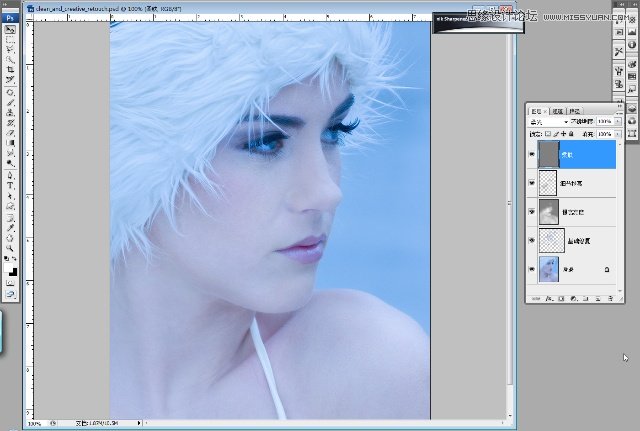Open the layer fill slider arrow
This screenshot has width=640, height=431.
coord(618,134)
